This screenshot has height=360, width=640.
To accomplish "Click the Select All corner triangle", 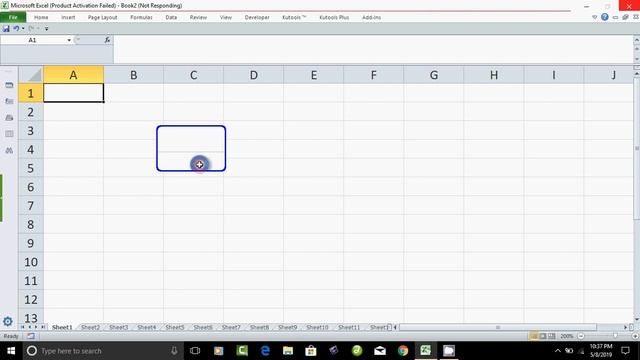I will [31, 75].
